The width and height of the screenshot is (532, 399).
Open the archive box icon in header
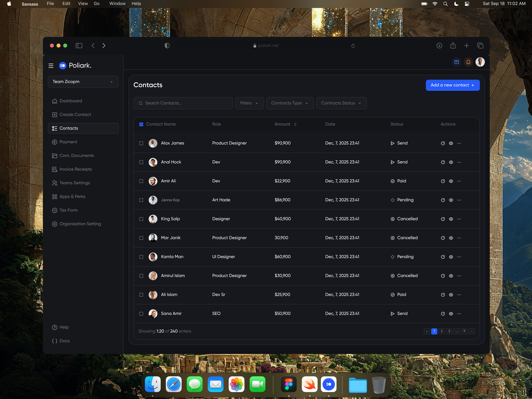point(457,62)
